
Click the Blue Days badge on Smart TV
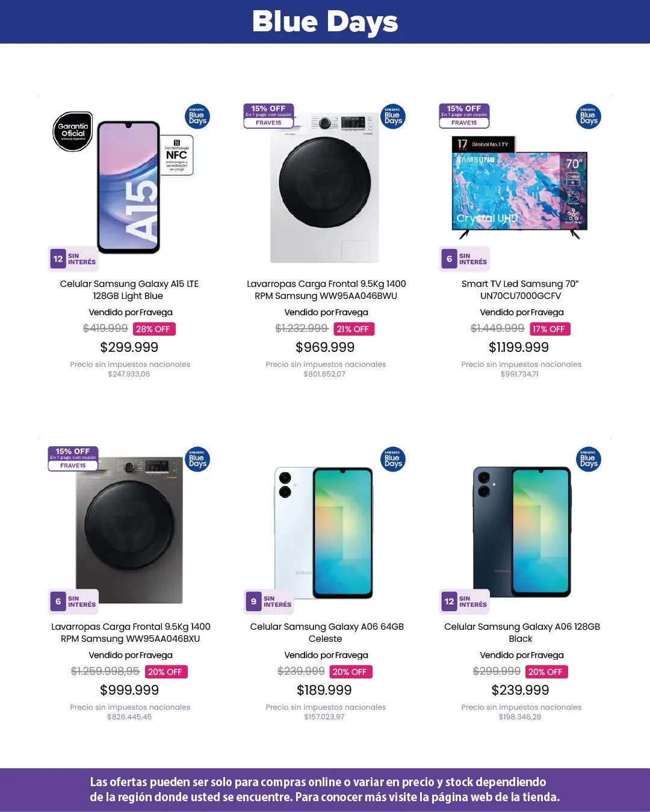(x=588, y=117)
